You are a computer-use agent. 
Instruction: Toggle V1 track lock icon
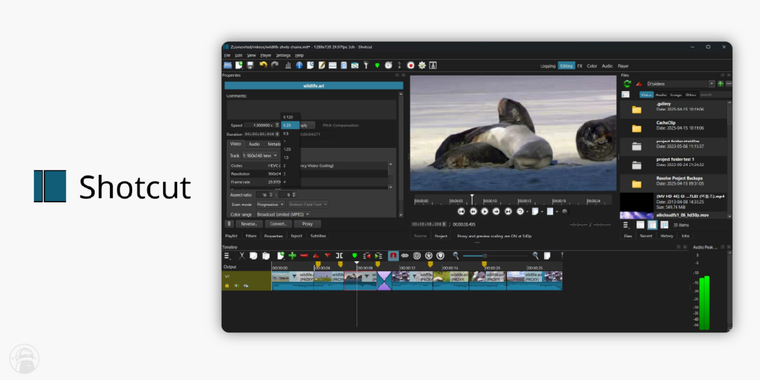point(227,285)
